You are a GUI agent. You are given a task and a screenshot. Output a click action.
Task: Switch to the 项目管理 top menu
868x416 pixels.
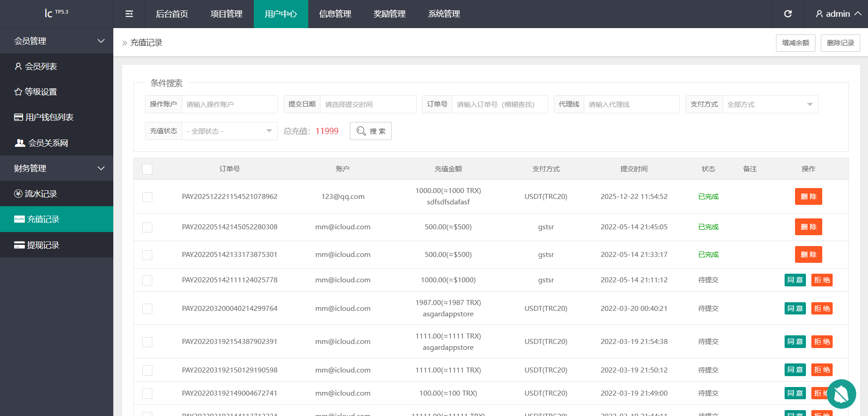tap(226, 14)
